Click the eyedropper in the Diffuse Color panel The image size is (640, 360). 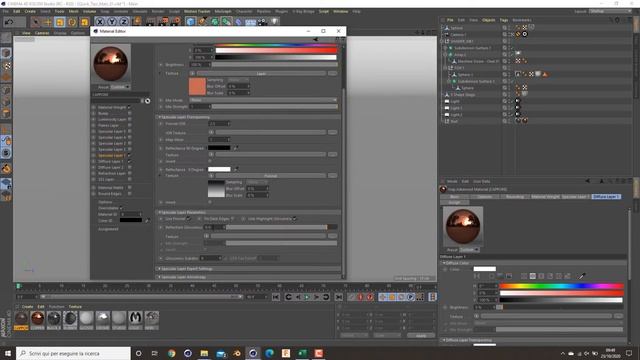[582, 276]
